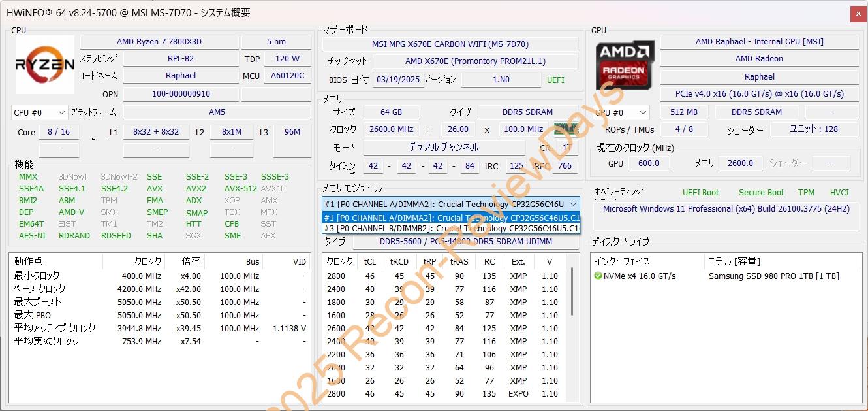Click the Microsoft Windows 11 Professional OS field

(x=726, y=209)
